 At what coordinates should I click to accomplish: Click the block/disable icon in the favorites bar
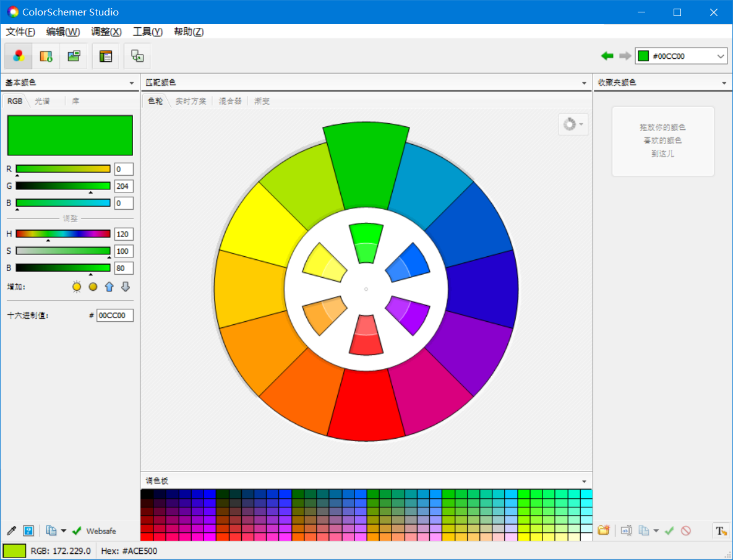tap(686, 530)
